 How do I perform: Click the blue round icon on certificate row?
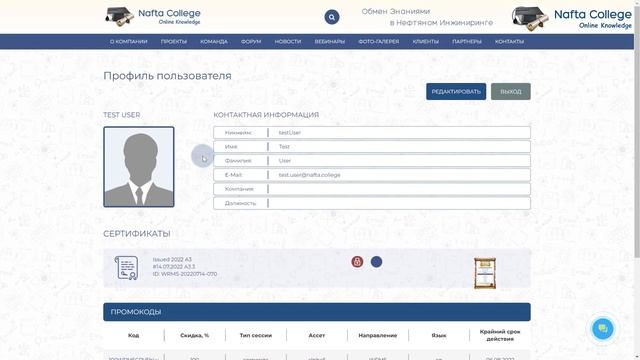tap(376, 262)
